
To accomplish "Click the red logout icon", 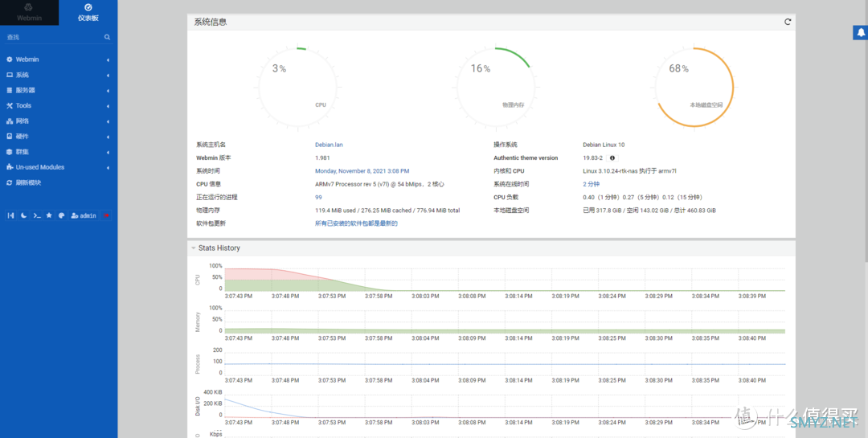I will [106, 215].
